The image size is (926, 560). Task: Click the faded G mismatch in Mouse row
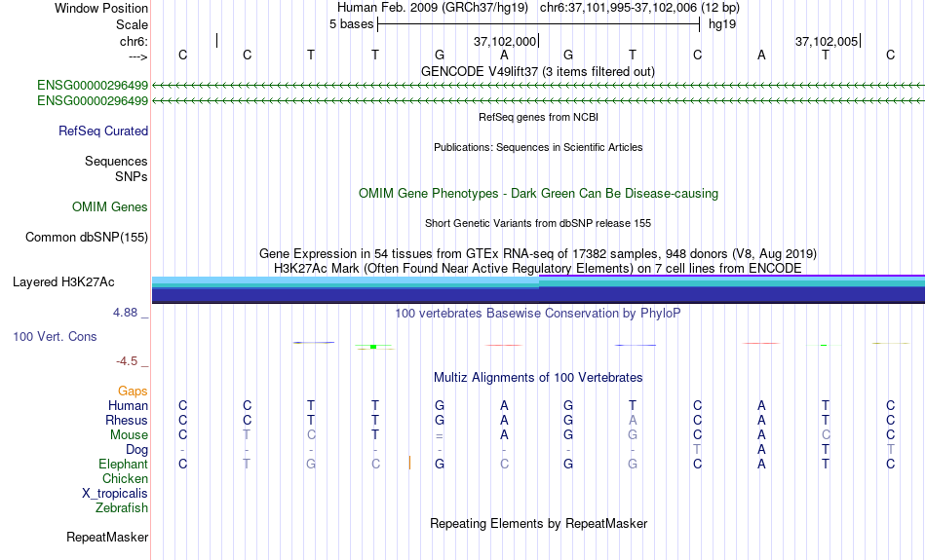[x=633, y=435]
